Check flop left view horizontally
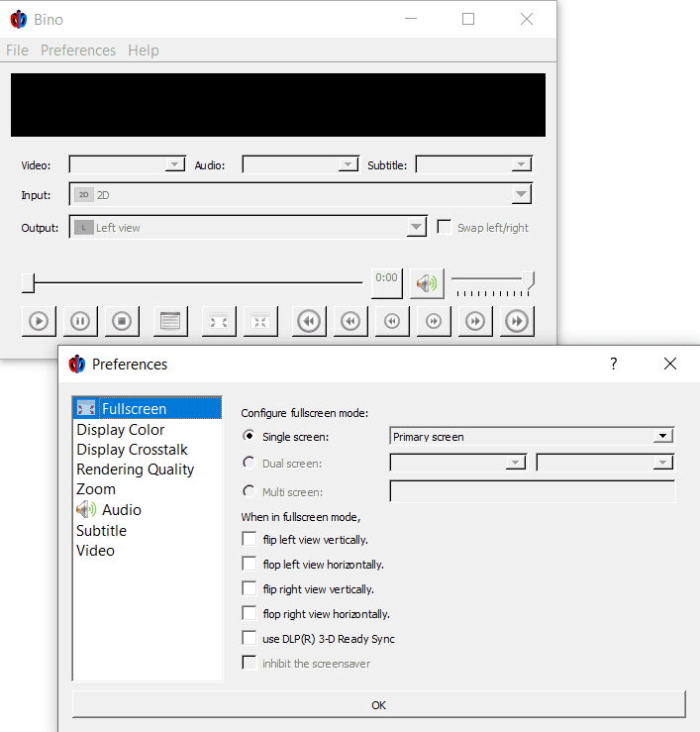700x732 pixels. click(x=250, y=564)
